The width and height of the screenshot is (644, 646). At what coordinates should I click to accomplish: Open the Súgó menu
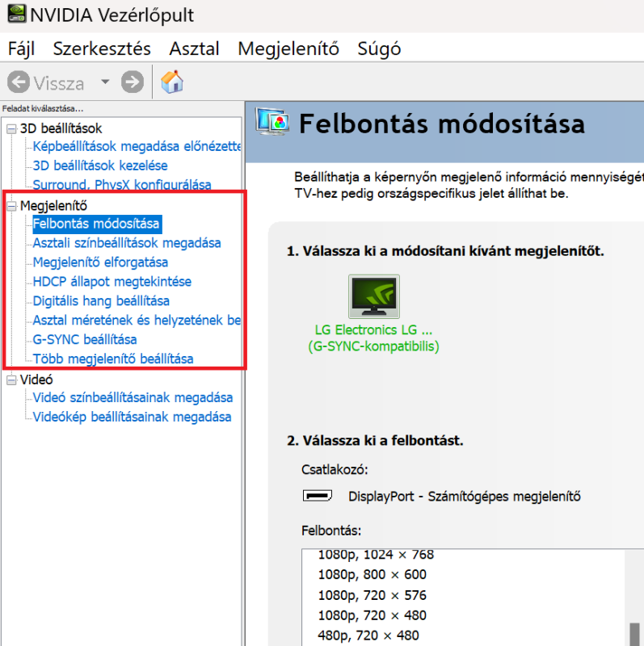tap(379, 48)
